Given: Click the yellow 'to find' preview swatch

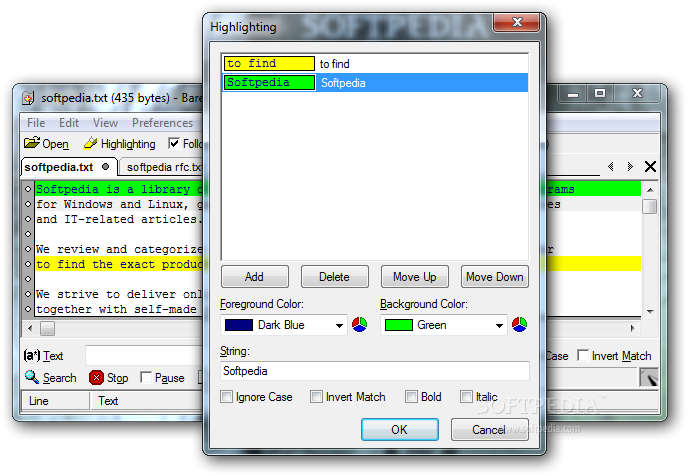Looking at the screenshot, I should point(269,64).
